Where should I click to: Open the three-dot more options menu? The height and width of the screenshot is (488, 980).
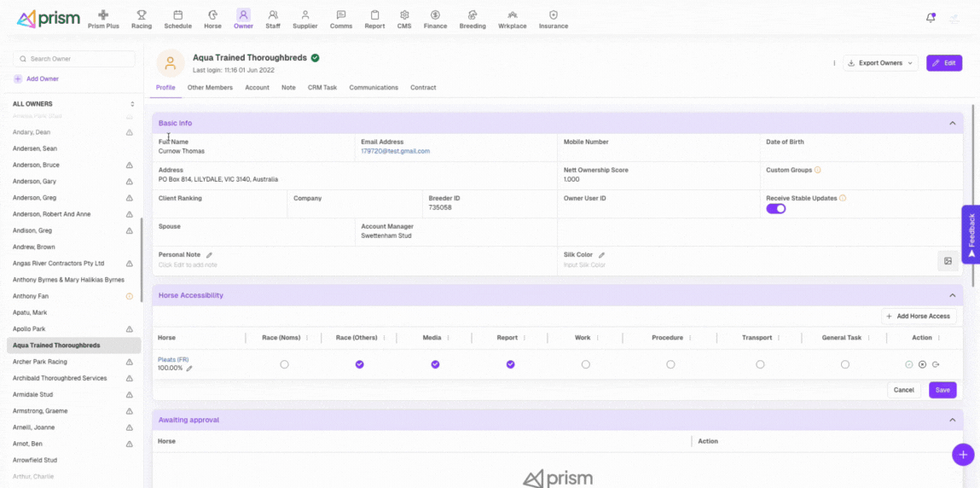pos(833,63)
